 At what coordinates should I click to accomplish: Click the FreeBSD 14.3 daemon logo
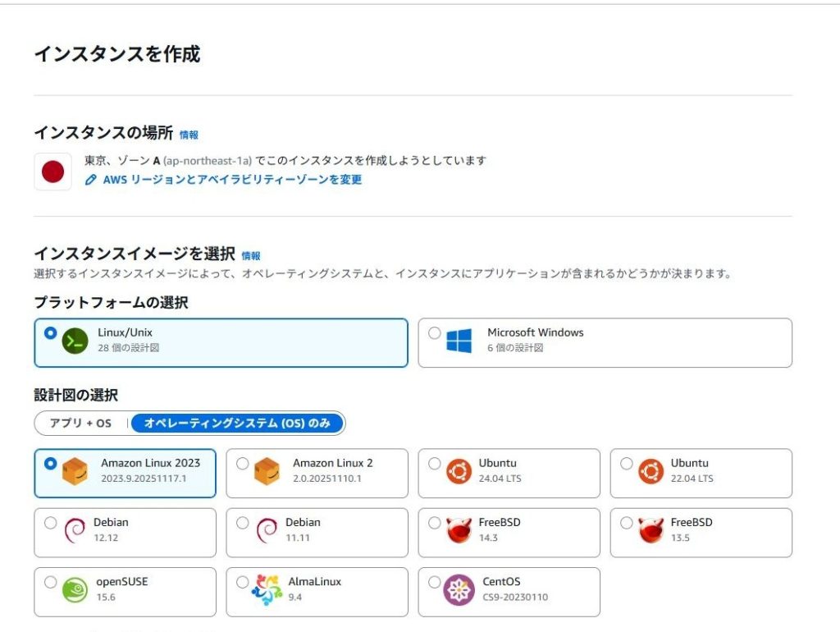[459, 530]
